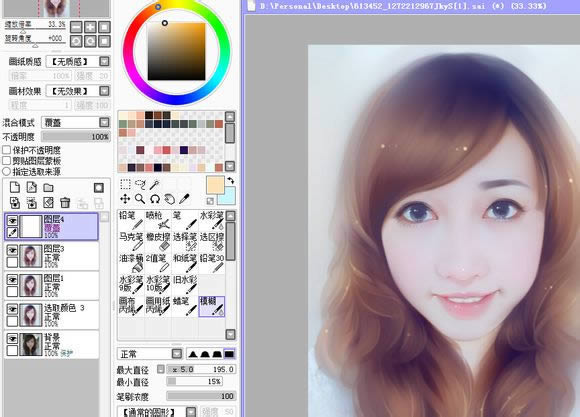Enable 剪贴图层蒙板 checkbox
This screenshot has width=580, height=417.
pos(6,161)
